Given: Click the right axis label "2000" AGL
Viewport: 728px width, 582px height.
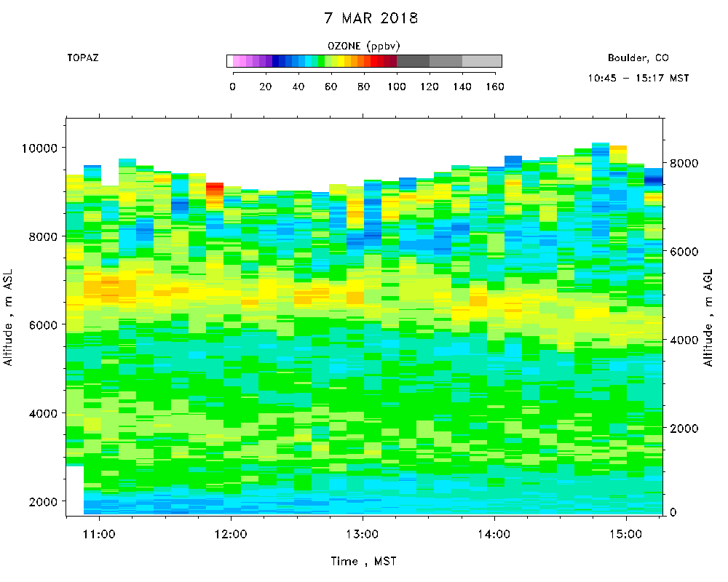Looking at the screenshot, I should pyautogui.click(x=684, y=428).
